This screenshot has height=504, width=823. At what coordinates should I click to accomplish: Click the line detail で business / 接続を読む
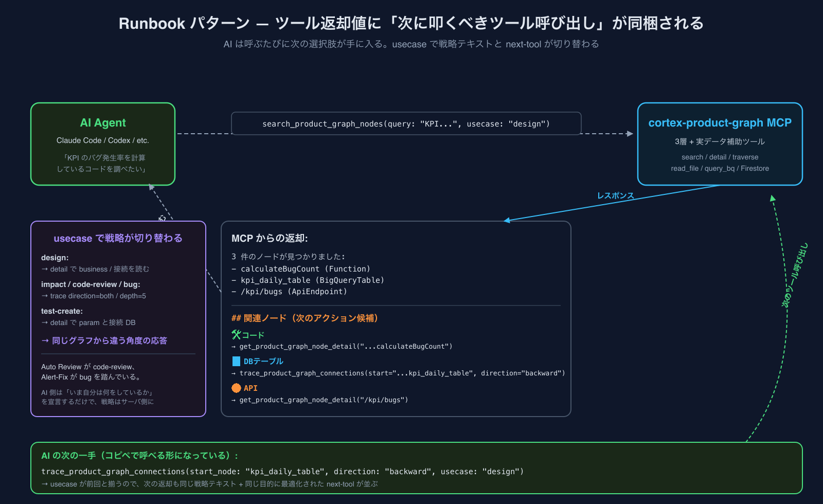point(95,269)
